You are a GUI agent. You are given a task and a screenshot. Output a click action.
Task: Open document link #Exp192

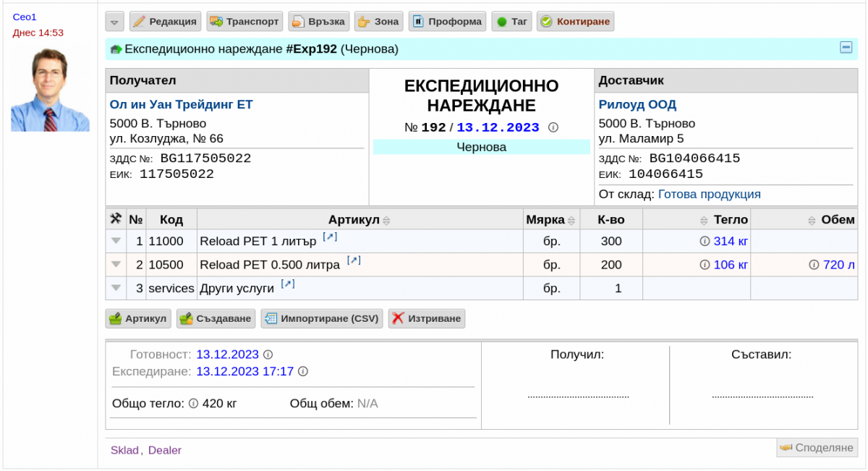(312, 49)
